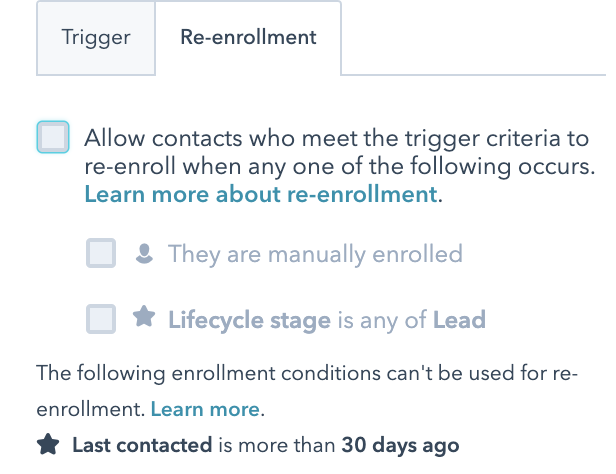The width and height of the screenshot is (616, 474).
Task: Click the 'is more than' operator text
Action: pos(277,445)
